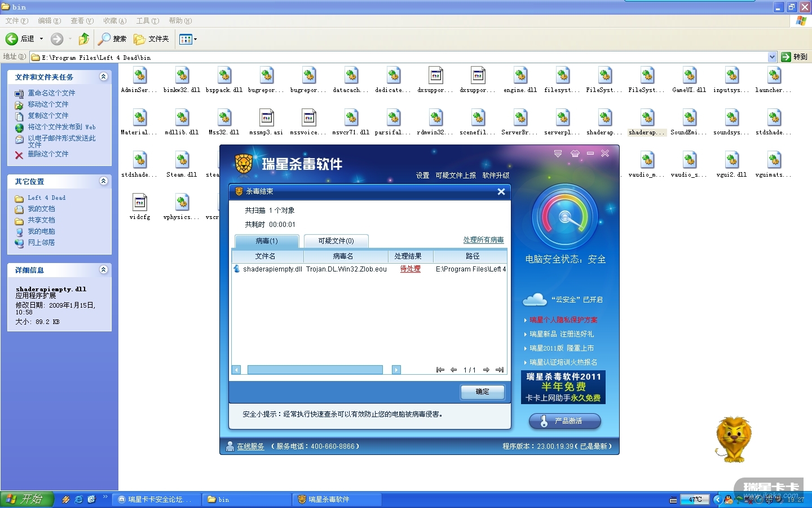Jump to first page in virus list
812x508 pixels.
pyautogui.click(x=440, y=370)
